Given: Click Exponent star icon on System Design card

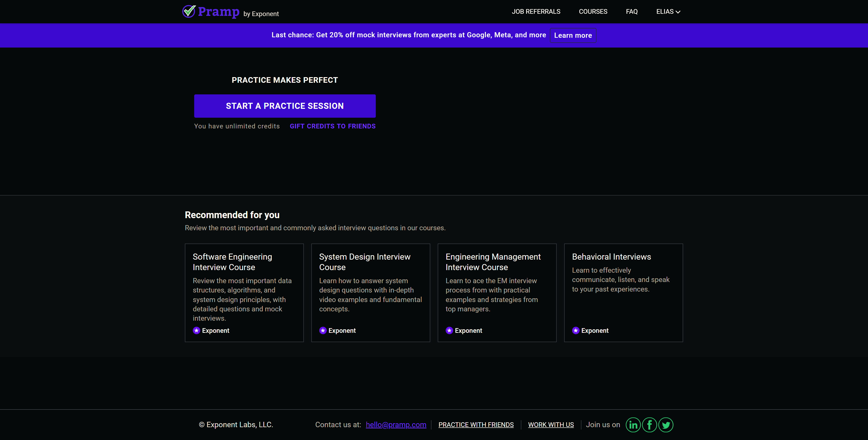Looking at the screenshot, I should coord(323,330).
